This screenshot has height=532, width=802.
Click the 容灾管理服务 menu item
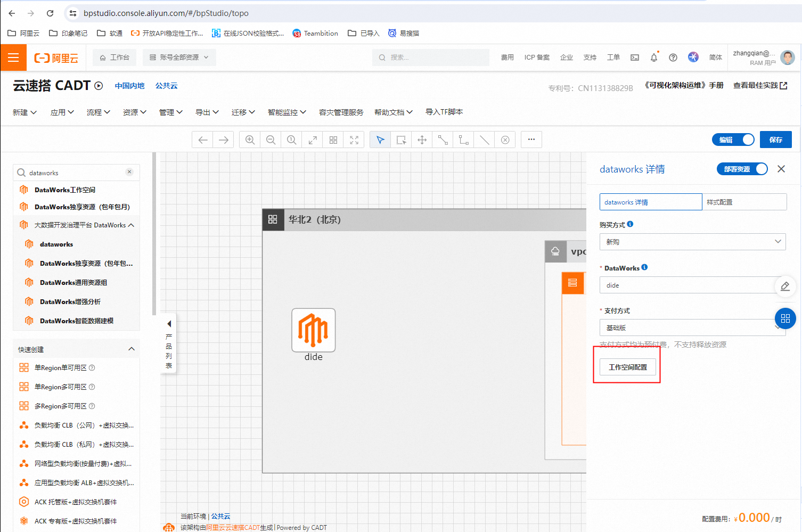[x=341, y=112]
